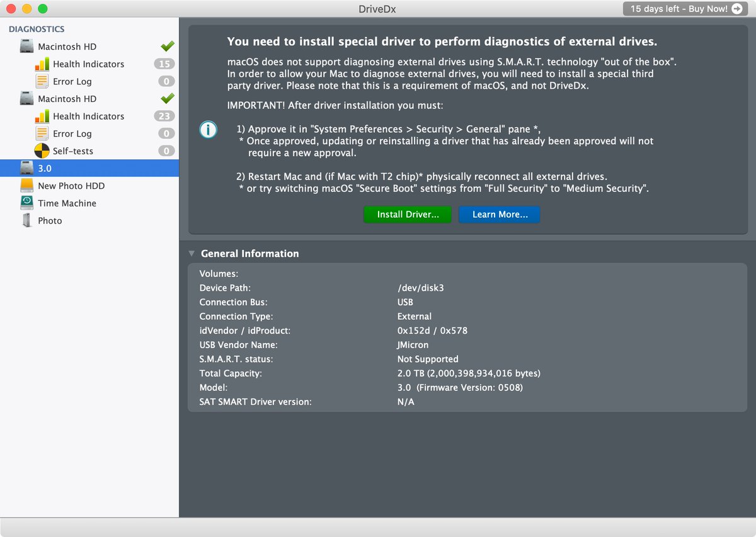756x537 pixels.
Task: Click the model firmware version 0508 value
Action: pyautogui.click(x=460, y=388)
